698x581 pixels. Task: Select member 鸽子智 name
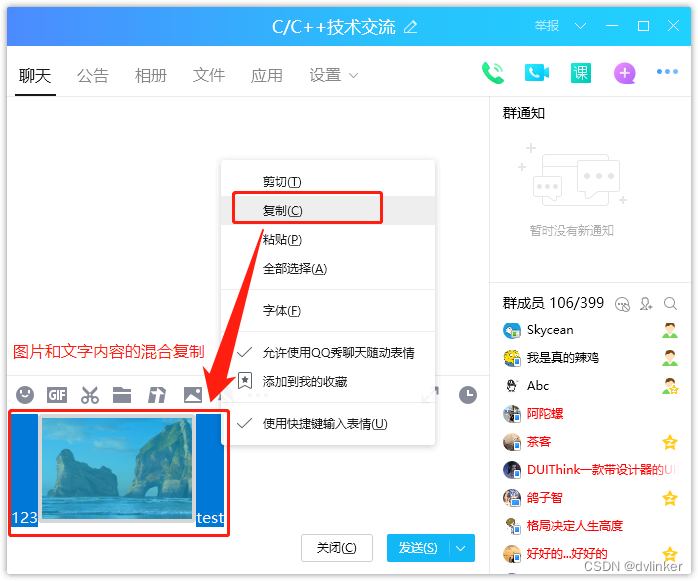pos(544,498)
